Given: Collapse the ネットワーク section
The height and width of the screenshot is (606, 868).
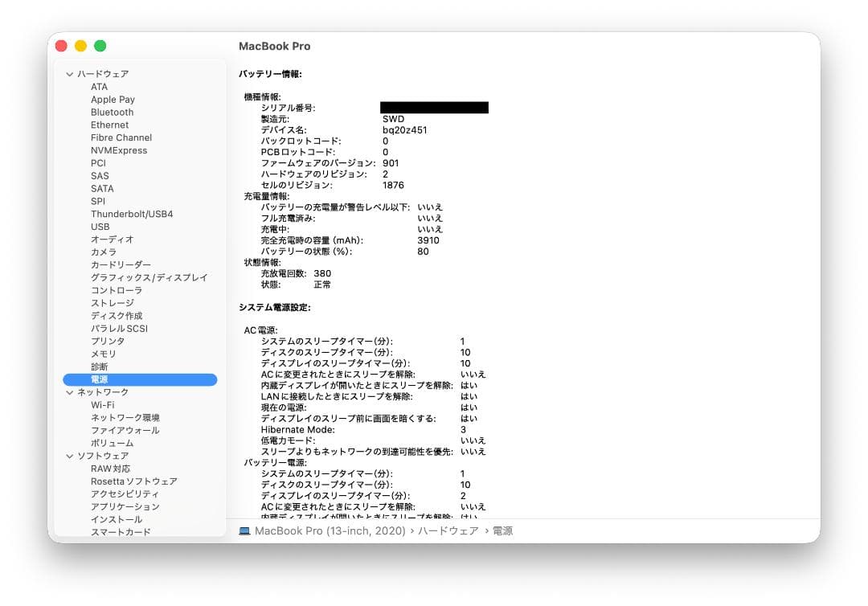Looking at the screenshot, I should (x=71, y=391).
